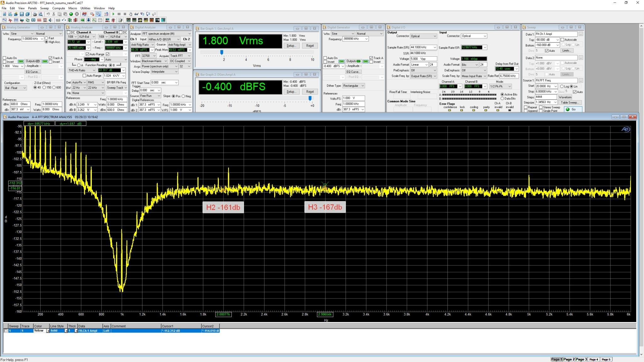The width and height of the screenshot is (644, 362).
Task: Click the Save All (stacked disks) icon
Action: point(27,14)
